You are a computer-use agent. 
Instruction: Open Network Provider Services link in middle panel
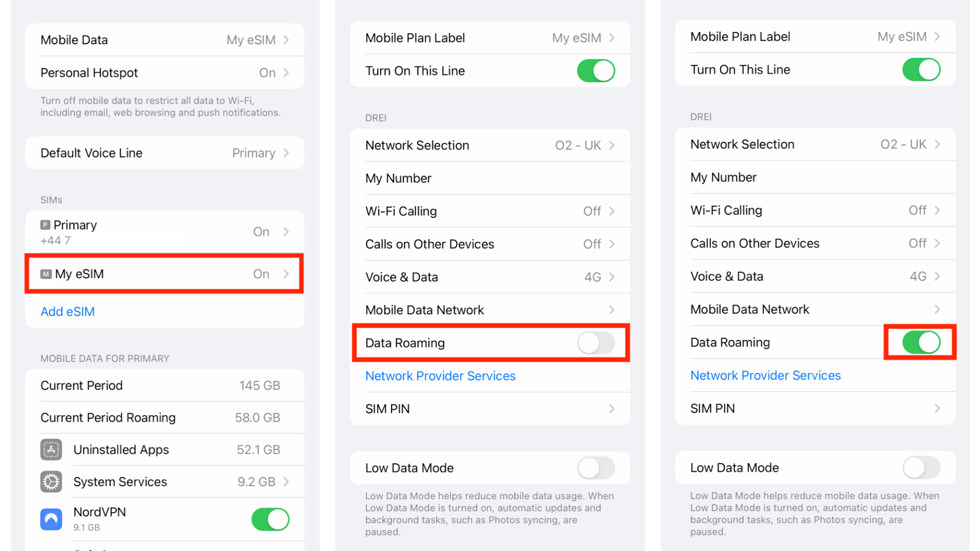pyautogui.click(x=440, y=376)
